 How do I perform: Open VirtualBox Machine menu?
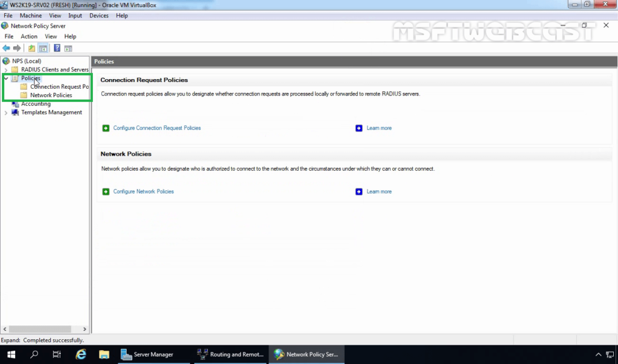31,15
